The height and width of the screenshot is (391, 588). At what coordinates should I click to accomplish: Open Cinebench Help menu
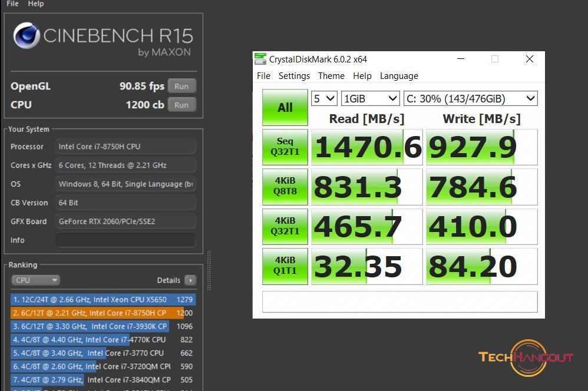(35, 4)
